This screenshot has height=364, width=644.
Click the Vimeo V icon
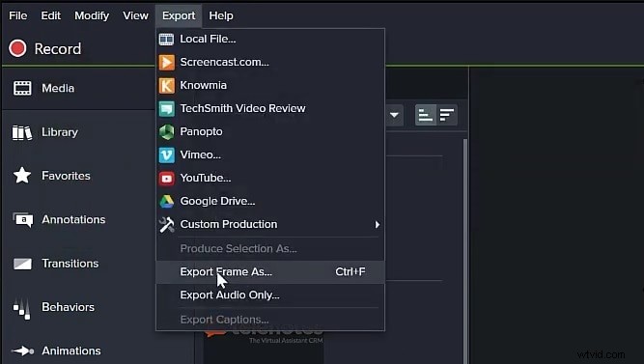[x=167, y=155]
